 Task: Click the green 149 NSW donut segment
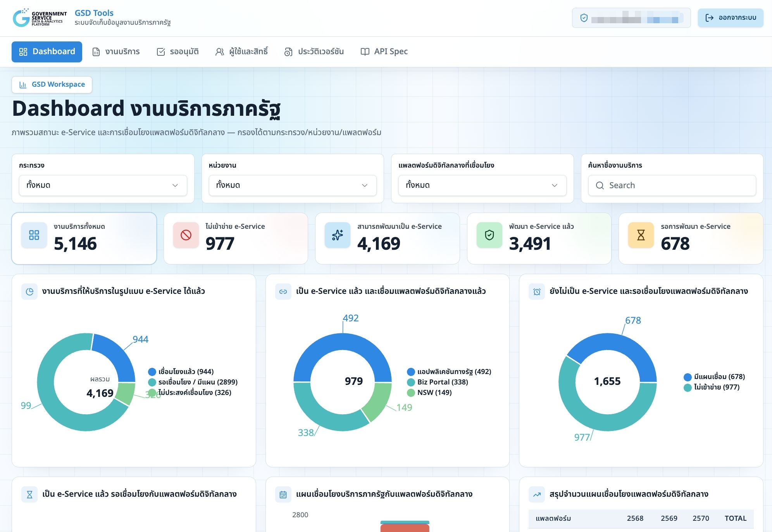click(x=376, y=401)
